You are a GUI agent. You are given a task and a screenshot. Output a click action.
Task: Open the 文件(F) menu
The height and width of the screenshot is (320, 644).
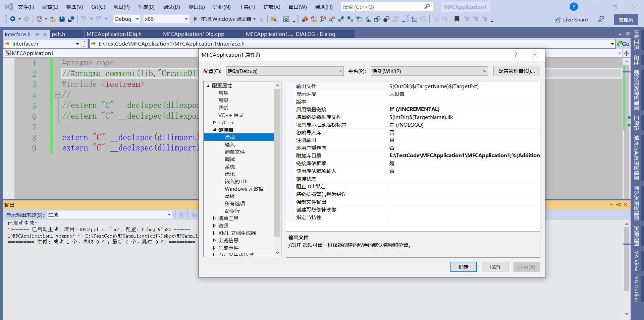coord(26,7)
